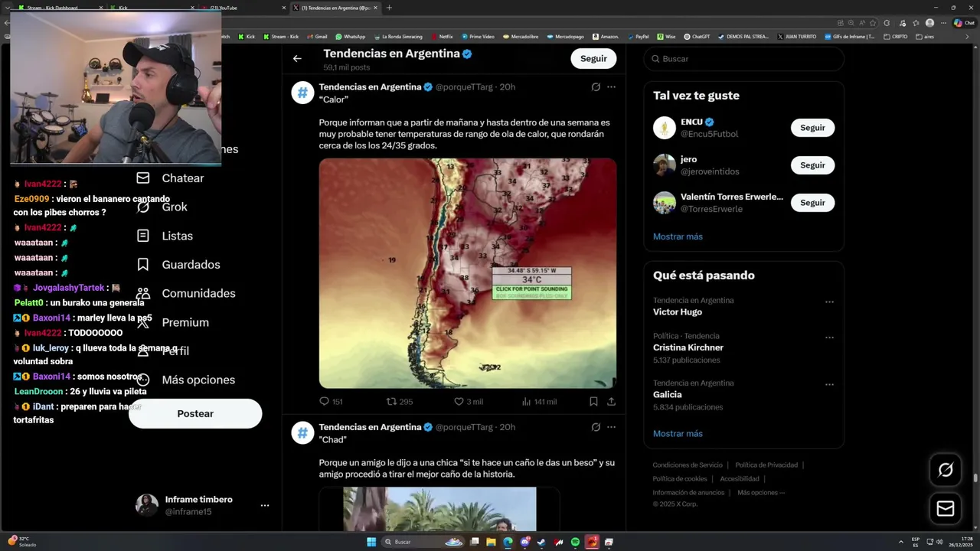Open Galicia trend
This screenshot has width=980, height=551.
667,395
